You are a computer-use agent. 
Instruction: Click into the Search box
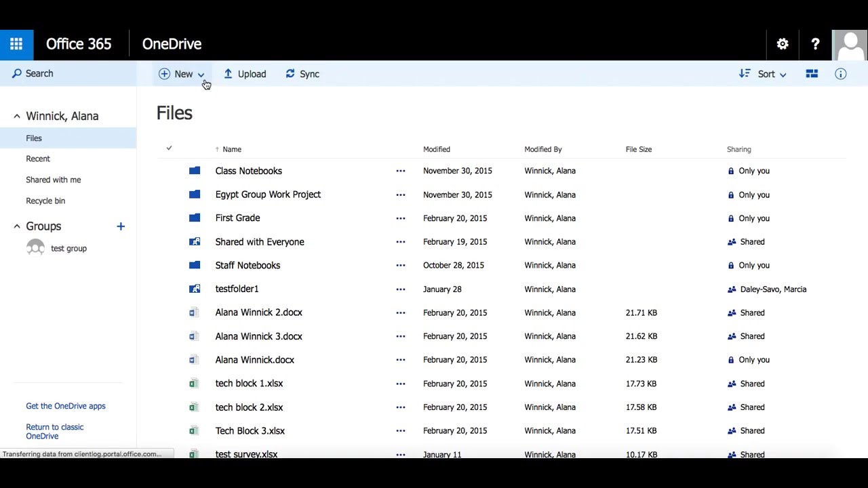(68, 73)
